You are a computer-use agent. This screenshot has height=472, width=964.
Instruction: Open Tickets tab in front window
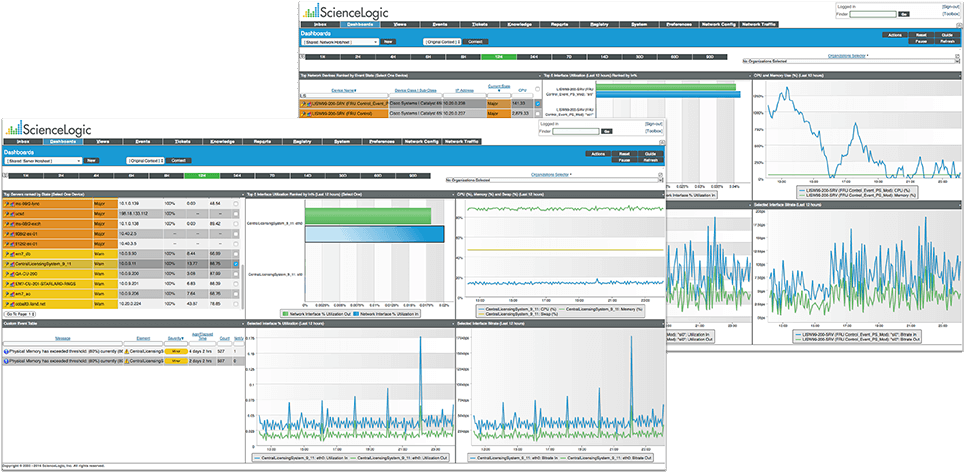tap(183, 141)
